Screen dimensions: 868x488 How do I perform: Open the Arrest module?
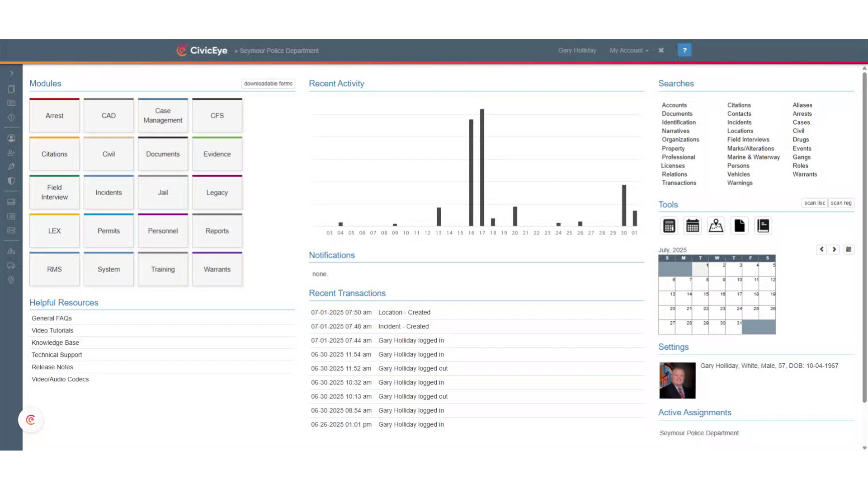click(54, 115)
